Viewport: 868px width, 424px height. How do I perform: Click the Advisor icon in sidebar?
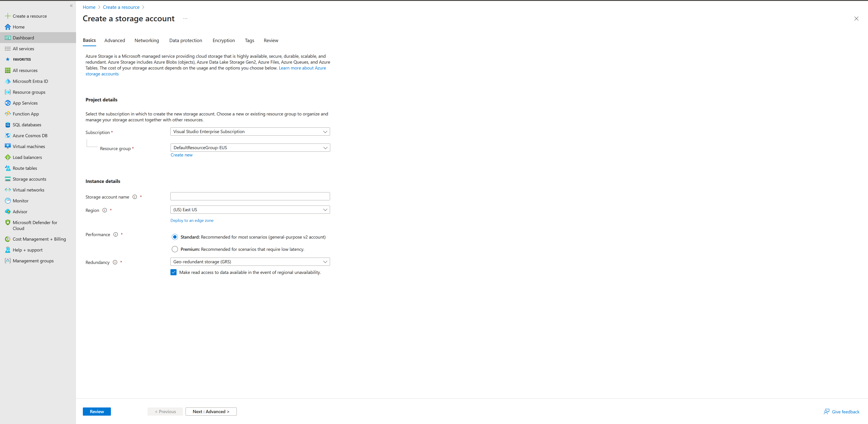7,211
